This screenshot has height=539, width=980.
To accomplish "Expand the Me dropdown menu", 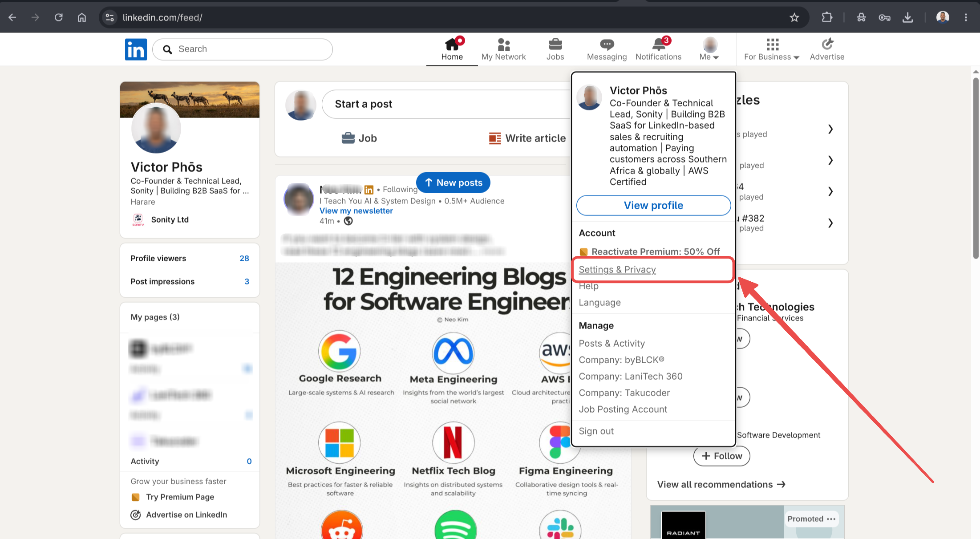I will [x=709, y=49].
